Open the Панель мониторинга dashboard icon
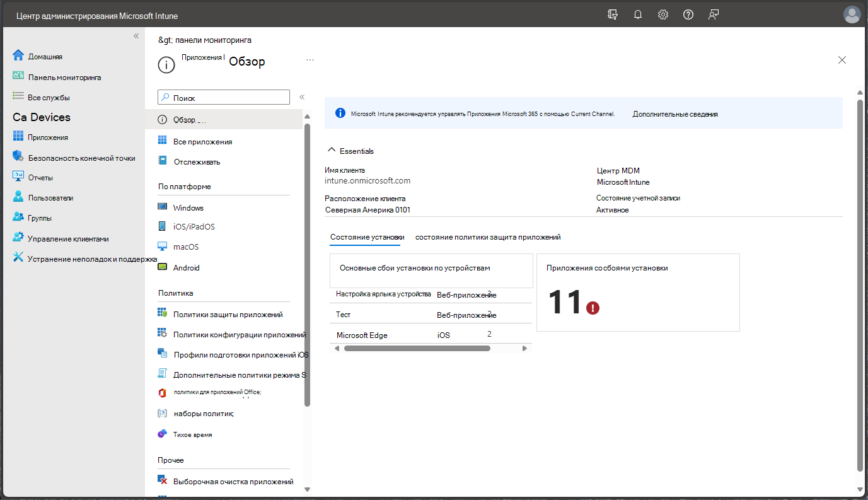 pos(18,76)
